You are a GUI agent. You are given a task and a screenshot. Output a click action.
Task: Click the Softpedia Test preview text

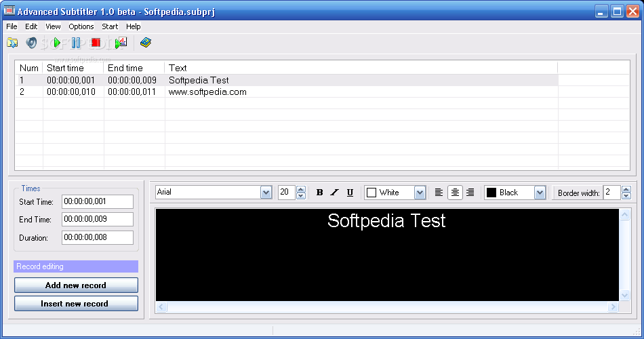(386, 220)
